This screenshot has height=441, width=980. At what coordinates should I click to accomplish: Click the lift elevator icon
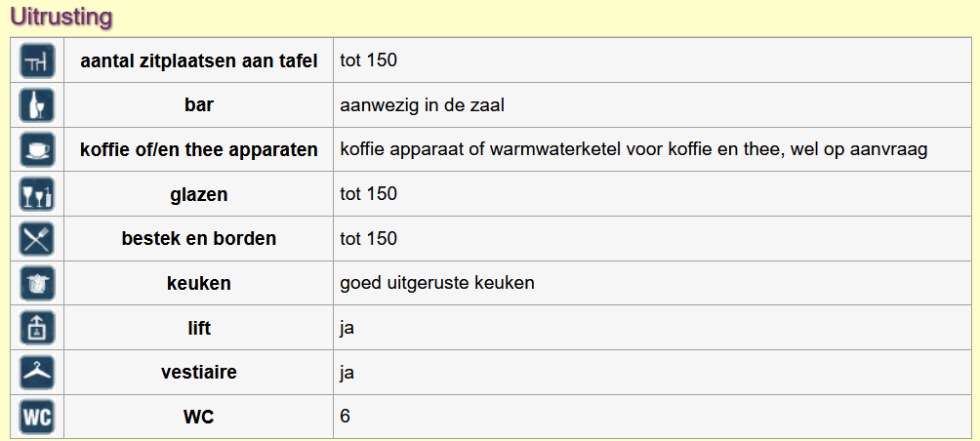coord(37,328)
